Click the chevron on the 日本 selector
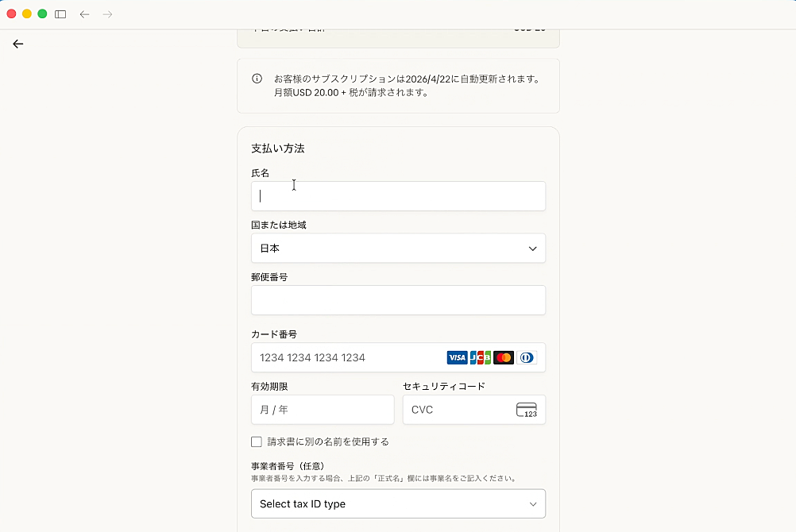This screenshot has width=796, height=532. coord(533,249)
